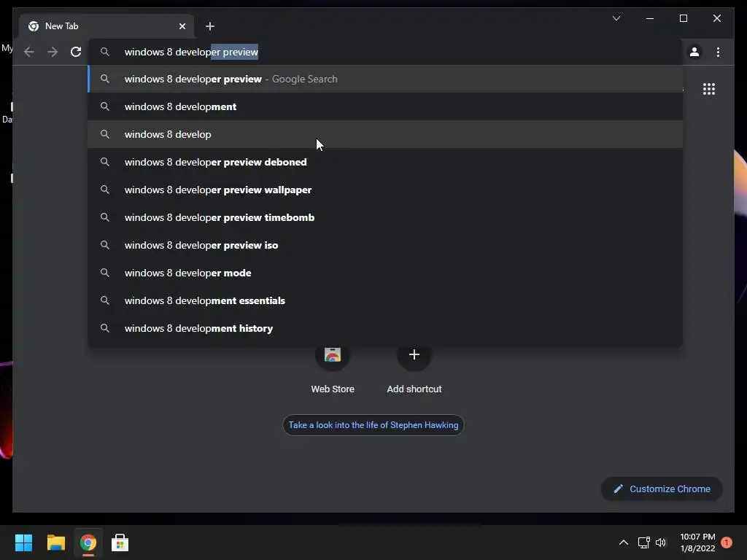Pick 'windows 8 developer preview wallpaper' suggestion
The height and width of the screenshot is (560, 747).
385,190
